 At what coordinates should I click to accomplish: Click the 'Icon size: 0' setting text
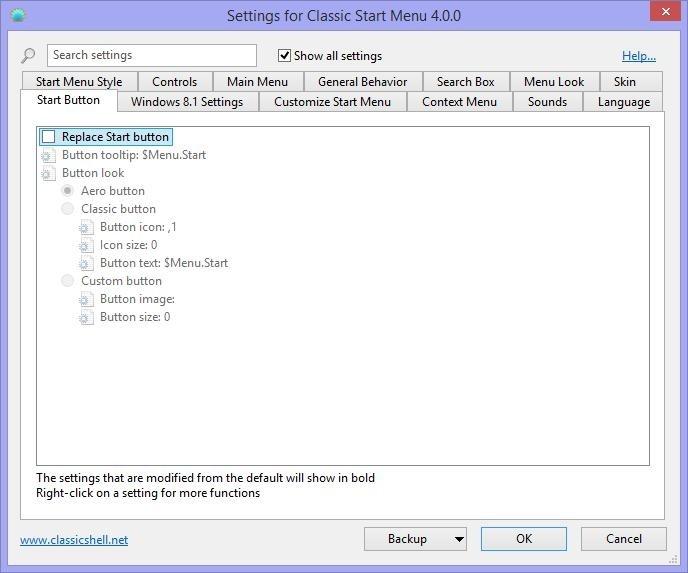(x=129, y=245)
